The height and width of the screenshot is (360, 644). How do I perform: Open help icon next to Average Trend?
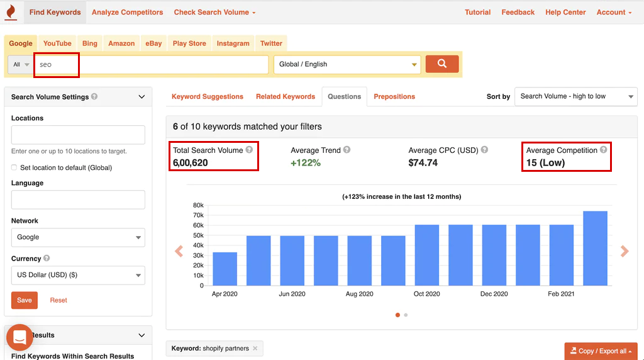(x=347, y=150)
